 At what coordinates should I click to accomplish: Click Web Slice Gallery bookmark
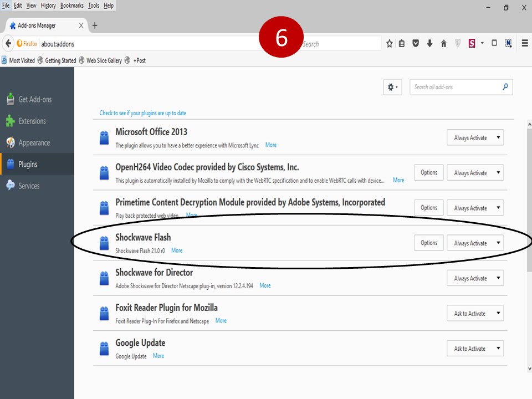coord(100,60)
